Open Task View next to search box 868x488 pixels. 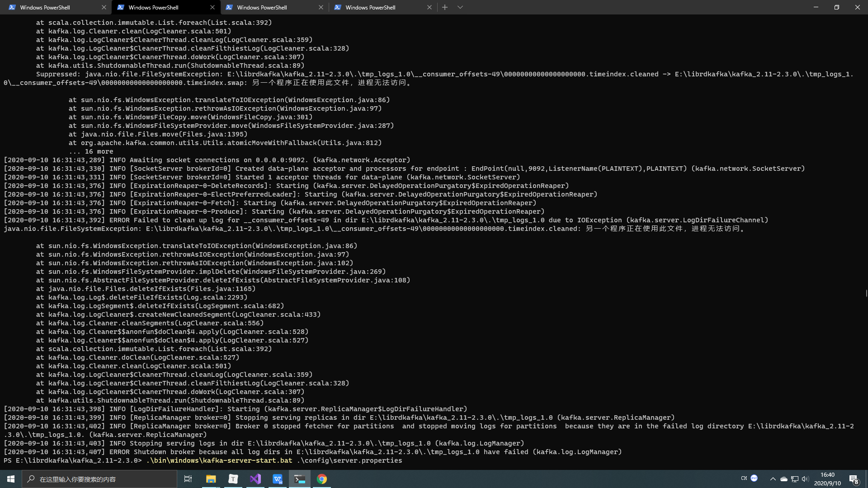tap(188, 479)
